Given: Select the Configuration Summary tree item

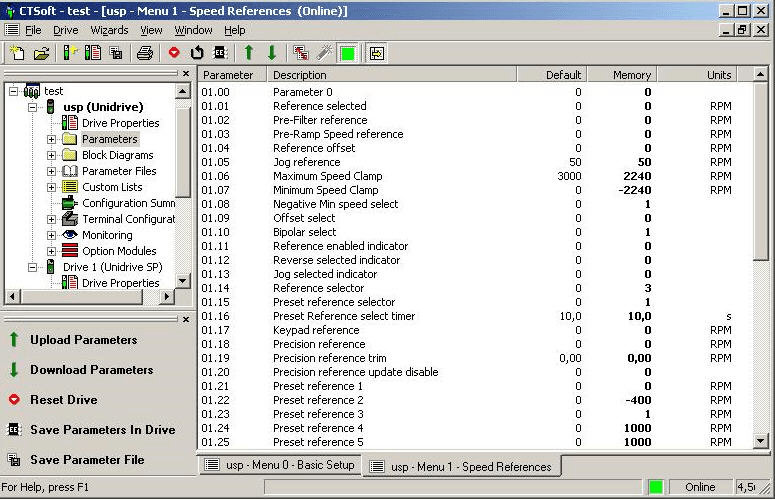Looking at the screenshot, I should click(x=128, y=203).
